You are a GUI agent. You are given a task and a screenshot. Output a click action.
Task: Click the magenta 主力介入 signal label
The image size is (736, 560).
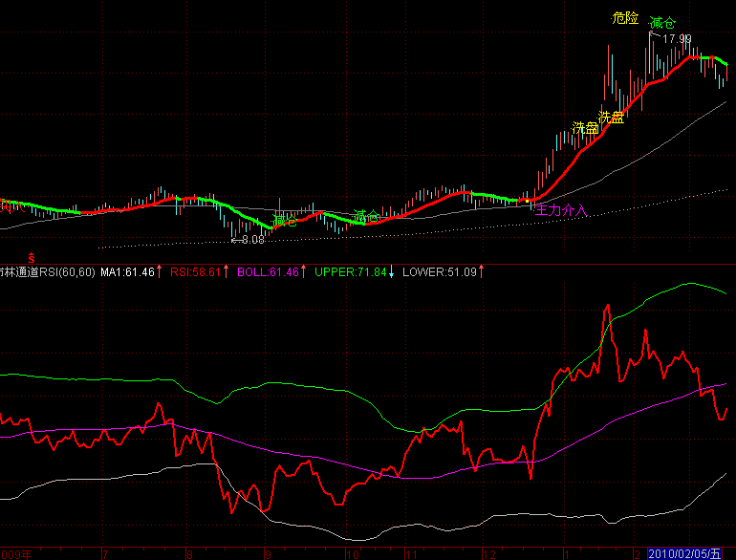coord(561,207)
